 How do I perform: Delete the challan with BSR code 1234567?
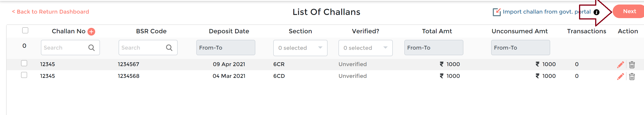pyautogui.click(x=632, y=65)
